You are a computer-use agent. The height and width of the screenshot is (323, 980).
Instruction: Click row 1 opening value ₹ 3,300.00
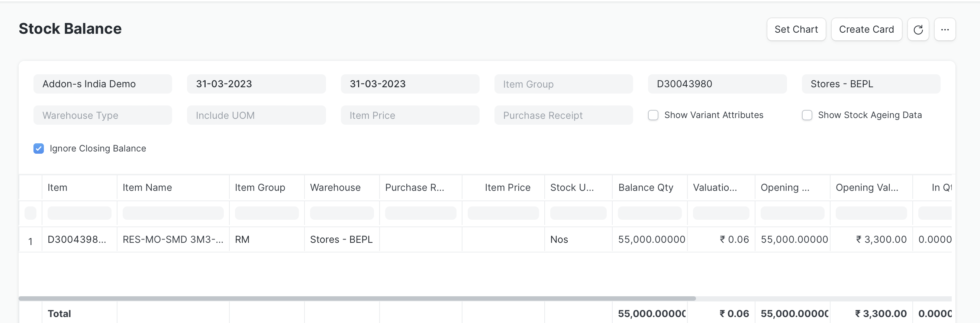[x=871, y=239]
